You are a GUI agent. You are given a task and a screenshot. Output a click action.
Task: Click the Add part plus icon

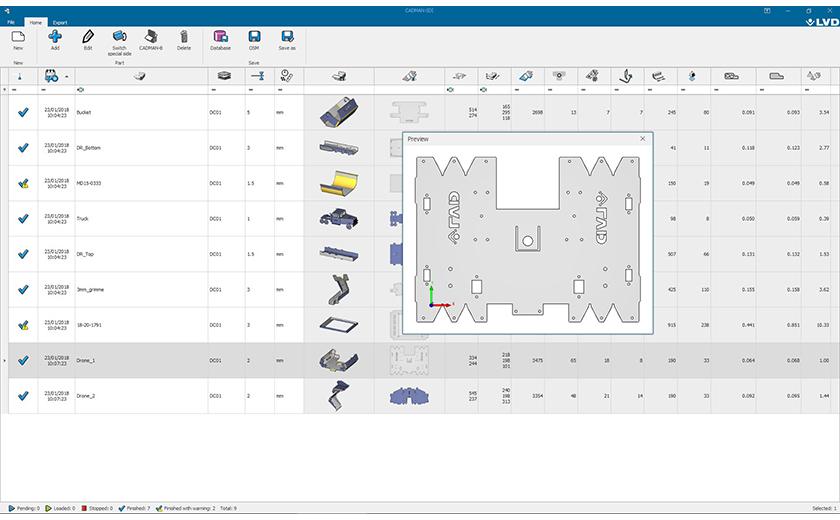55,37
